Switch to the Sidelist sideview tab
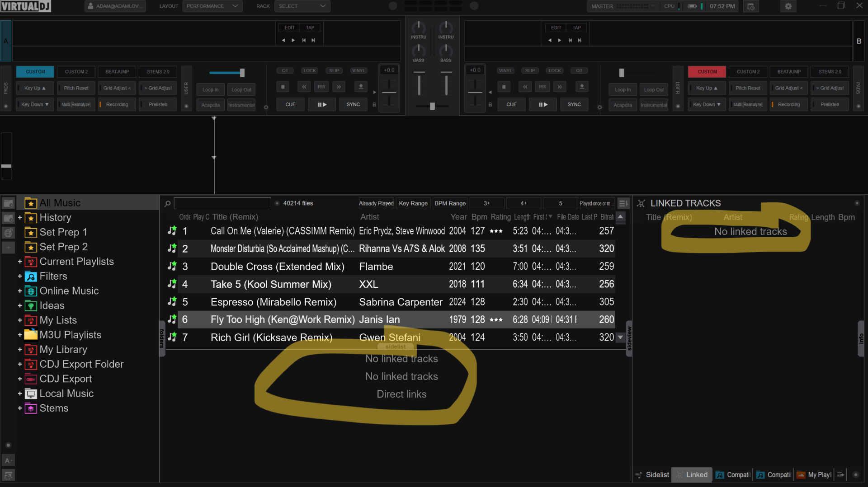Image resolution: width=868 pixels, height=487 pixels. (652, 475)
